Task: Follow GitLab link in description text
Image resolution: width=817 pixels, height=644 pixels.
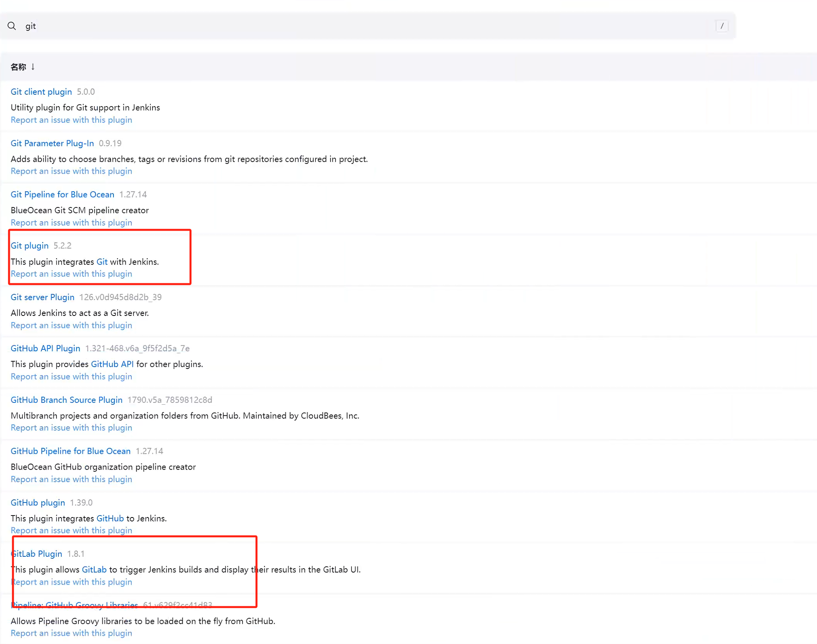Action: pos(94,570)
